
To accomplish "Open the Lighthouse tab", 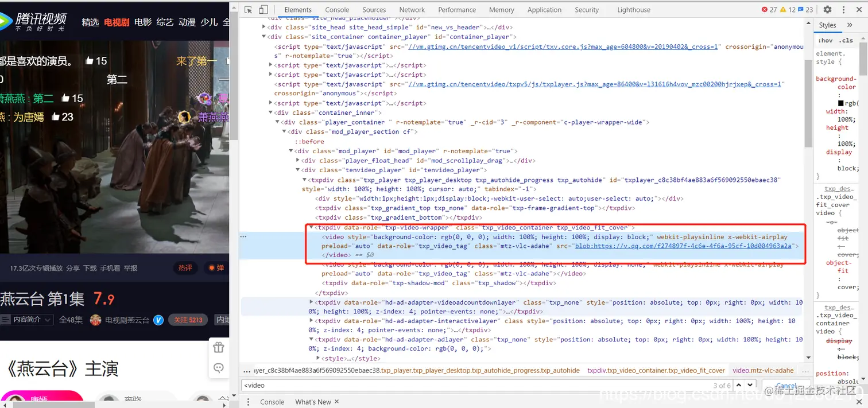I will pos(634,10).
